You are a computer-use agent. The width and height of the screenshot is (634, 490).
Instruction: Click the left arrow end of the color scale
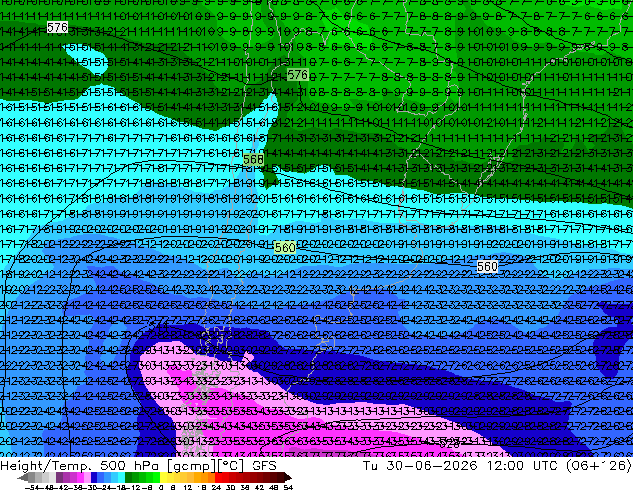tap(22, 478)
